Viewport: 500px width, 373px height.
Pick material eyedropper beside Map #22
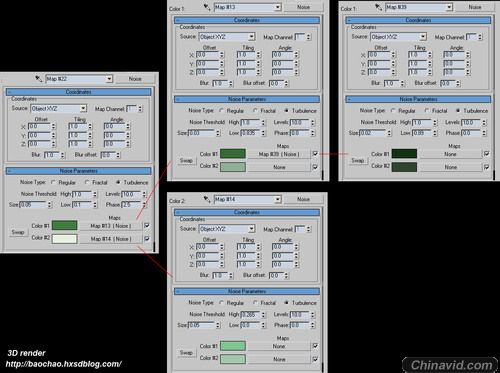pyautogui.click(x=39, y=79)
